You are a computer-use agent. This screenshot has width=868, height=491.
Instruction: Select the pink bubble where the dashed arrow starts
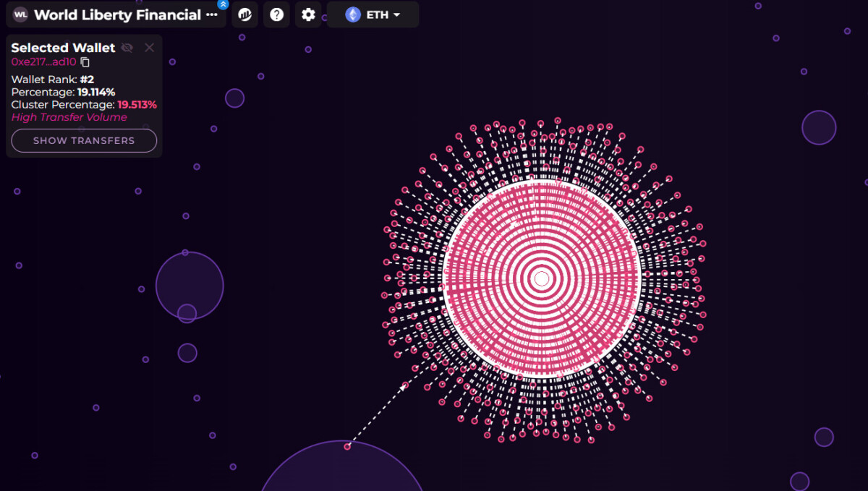(x=347, y=447)
